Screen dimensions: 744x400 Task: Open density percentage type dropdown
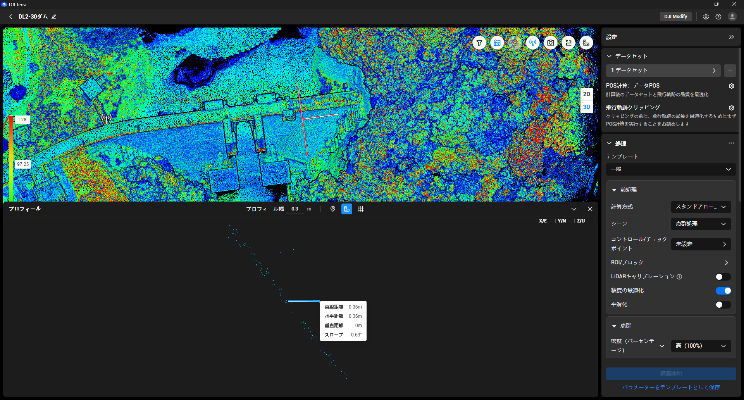662,346
